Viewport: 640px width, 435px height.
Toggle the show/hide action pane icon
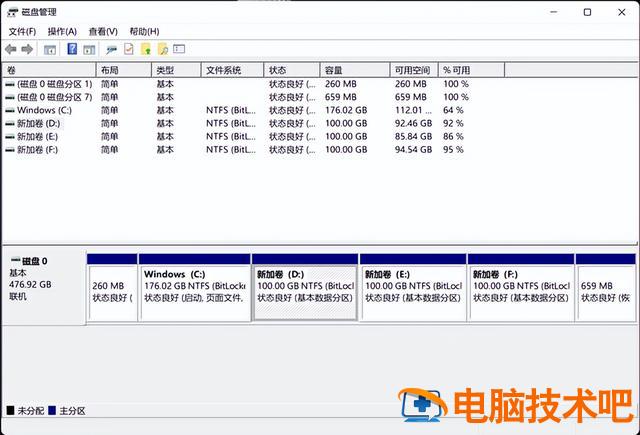pos(89,50)
